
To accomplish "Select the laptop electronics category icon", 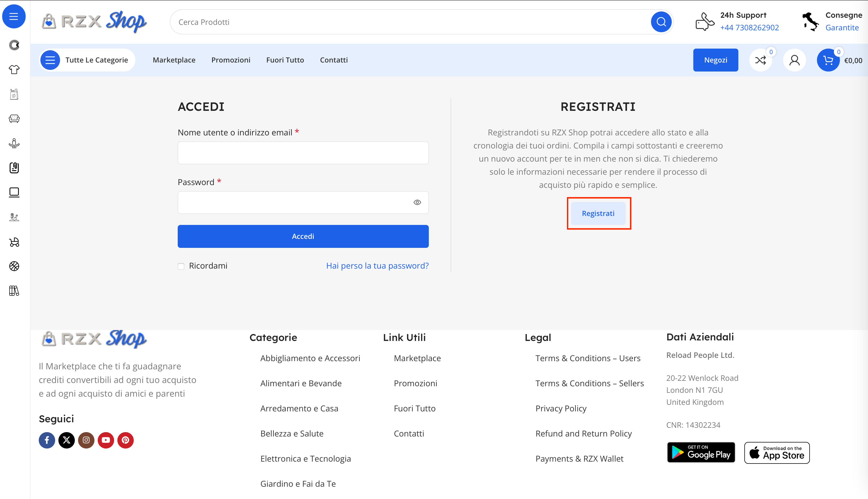I will click(x=14, y=192).
